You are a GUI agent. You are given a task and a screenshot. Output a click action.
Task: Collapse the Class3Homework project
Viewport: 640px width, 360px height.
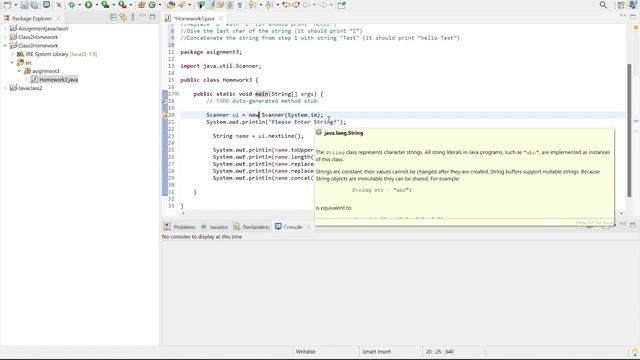pos(5,46)
